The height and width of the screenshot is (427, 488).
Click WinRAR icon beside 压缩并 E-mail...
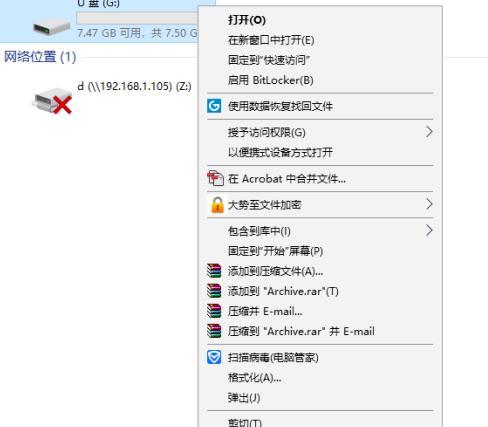tap(214, 311)
